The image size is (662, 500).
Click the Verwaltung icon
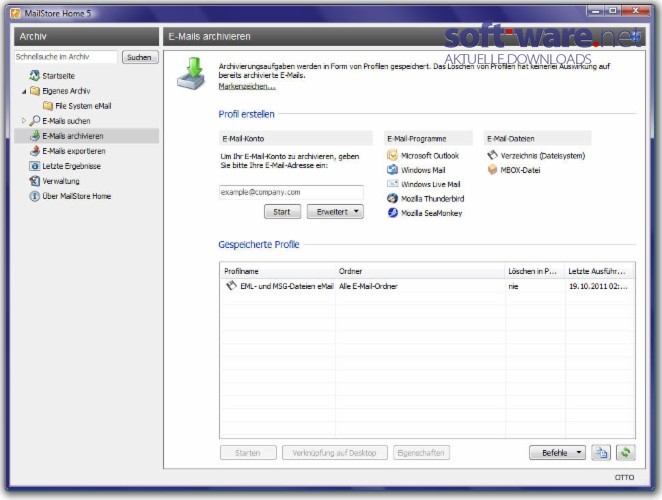point(35,181)
